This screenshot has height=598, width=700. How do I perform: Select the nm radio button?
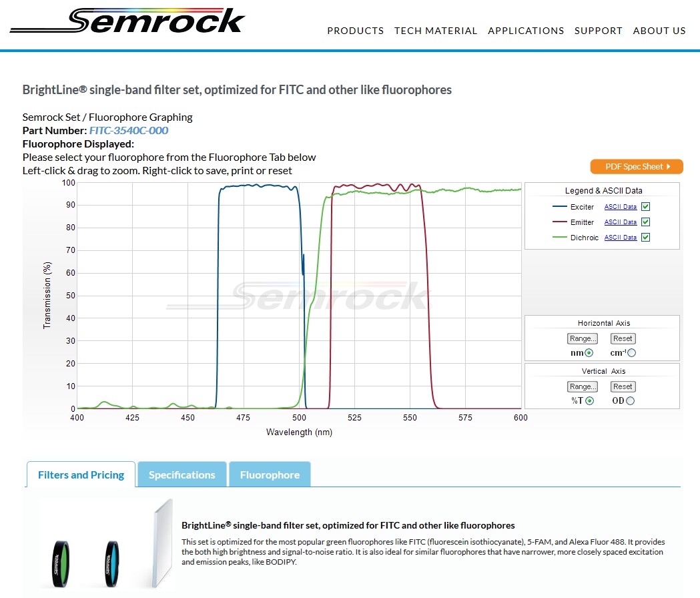click(x=589, y=353)
